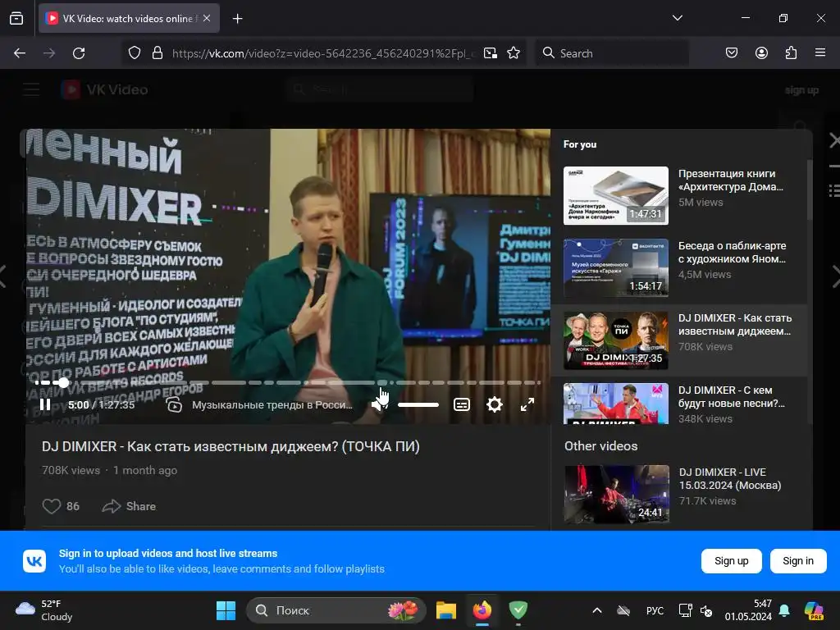Open the playlist icon at right edge
The image size is (840, 630).
834,189
